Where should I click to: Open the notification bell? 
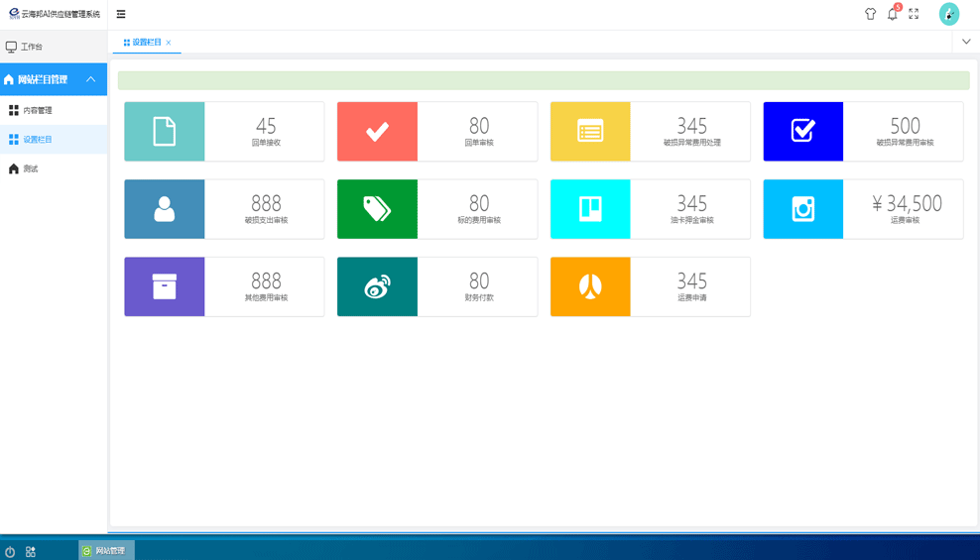pyautogui.click(x=892, y=14)
